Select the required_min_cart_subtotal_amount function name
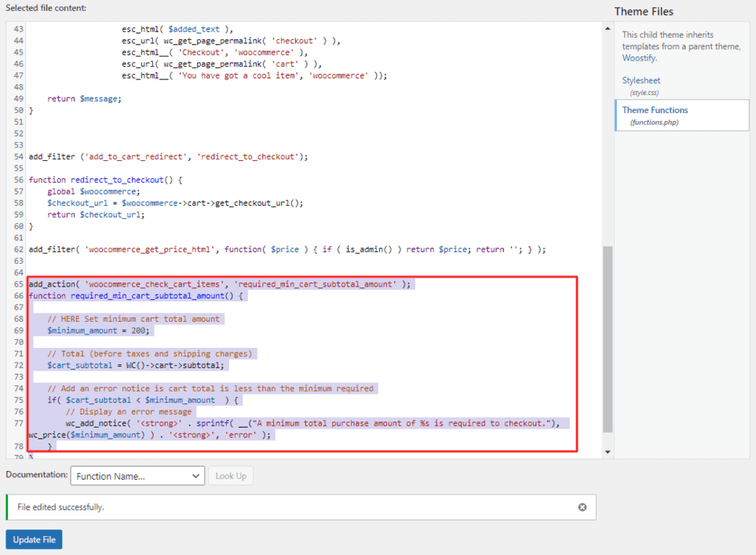Viewport: 756px width, 555px height. [x=143, y=295]
